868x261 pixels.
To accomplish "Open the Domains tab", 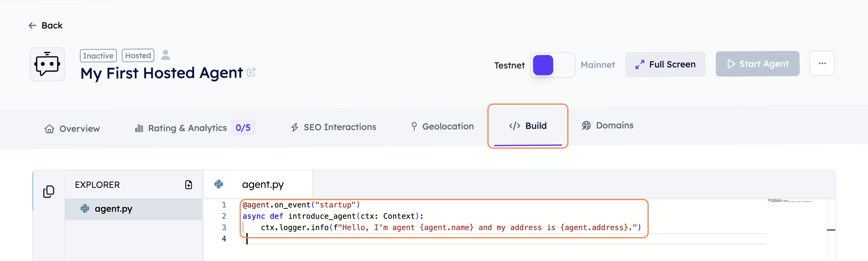I will [608, 125].
